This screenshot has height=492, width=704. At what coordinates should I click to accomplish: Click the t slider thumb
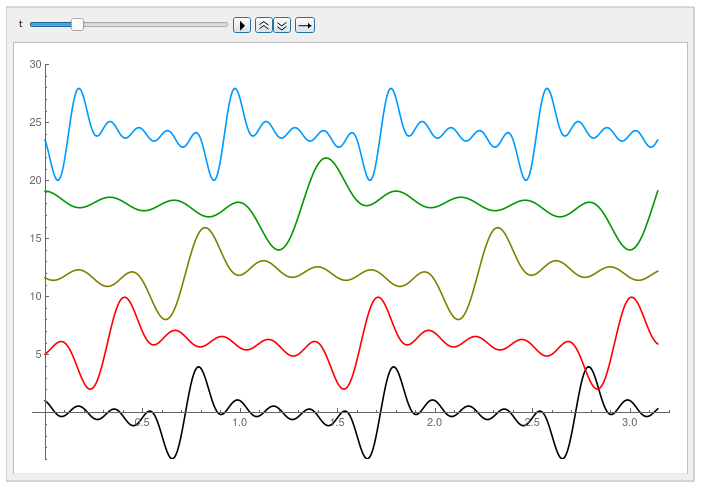tap(77, 24)
